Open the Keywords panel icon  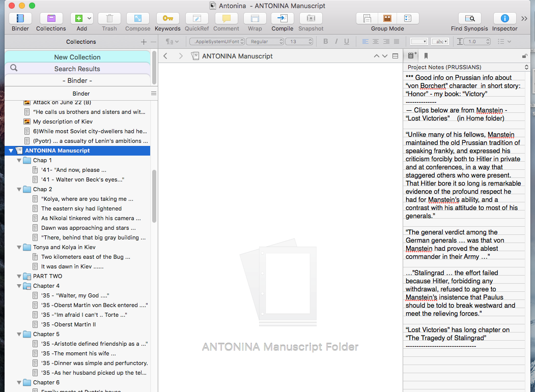(x=167, y=18)
